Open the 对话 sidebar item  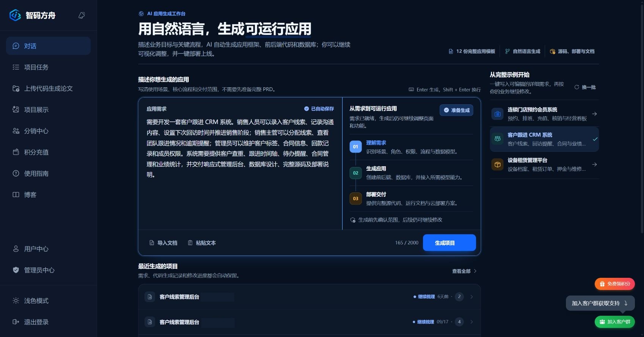pos(48,46)
